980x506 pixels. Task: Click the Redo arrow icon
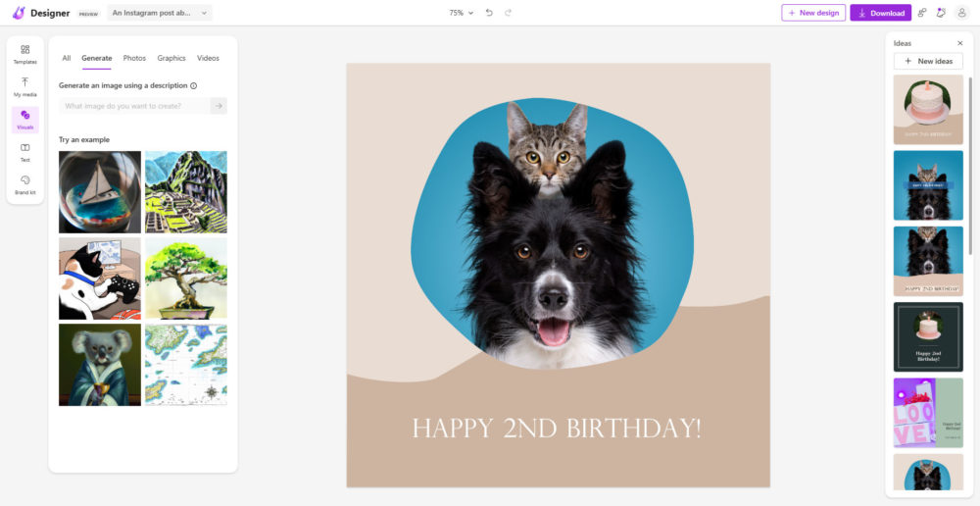[x=508, y=13]
